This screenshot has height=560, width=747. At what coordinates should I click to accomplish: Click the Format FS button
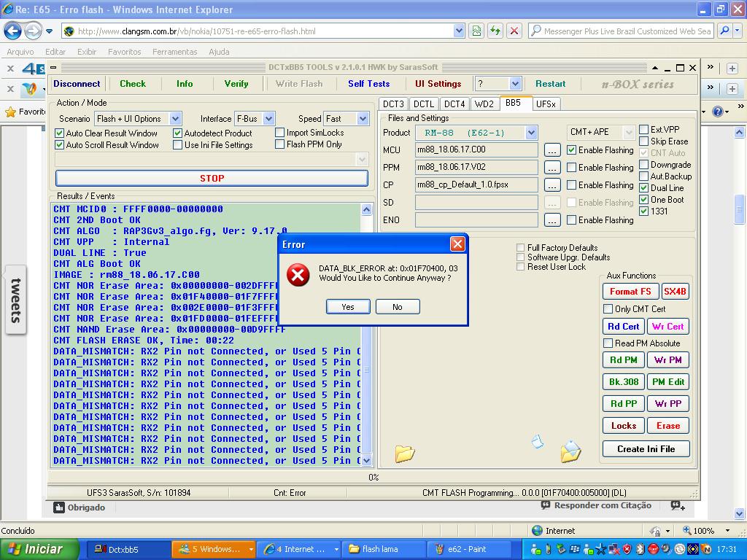630,292
